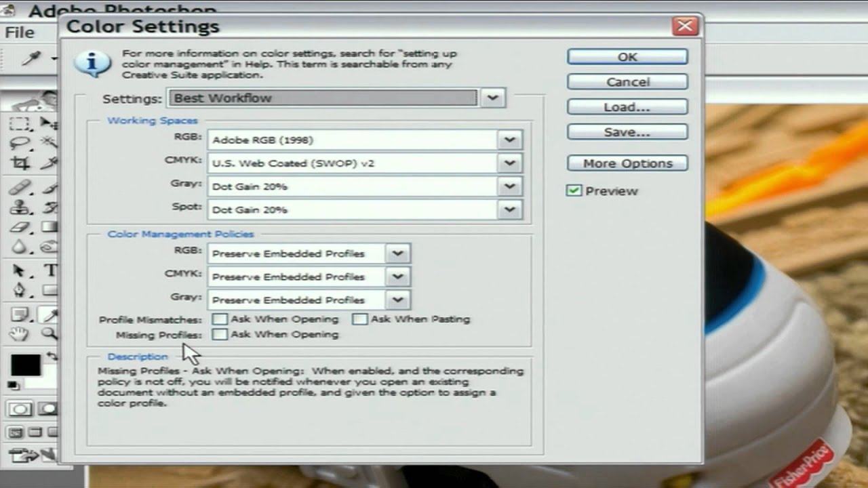The height and width of the screenshot is (488, 868).
Task: Select the Zoom magnifier tool
Action: (50, 333)
